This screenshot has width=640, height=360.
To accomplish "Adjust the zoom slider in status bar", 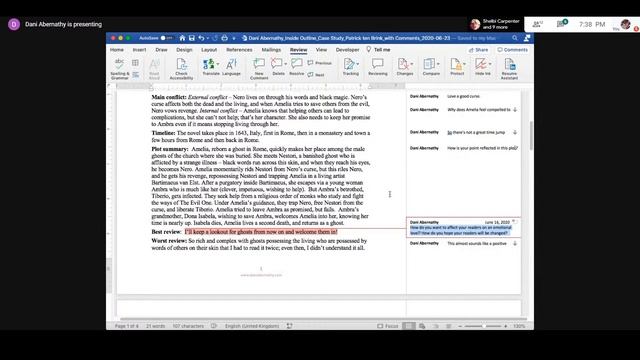I will 483,326.
